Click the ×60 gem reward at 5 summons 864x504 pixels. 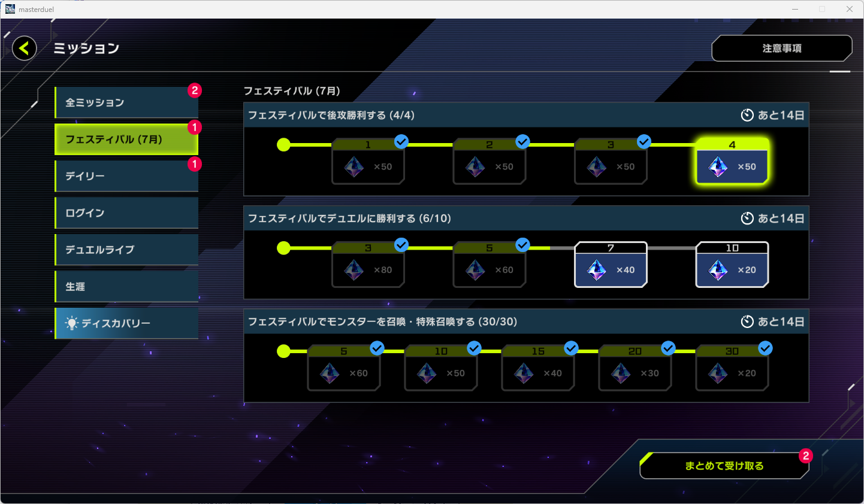click(x=344, y=368)
